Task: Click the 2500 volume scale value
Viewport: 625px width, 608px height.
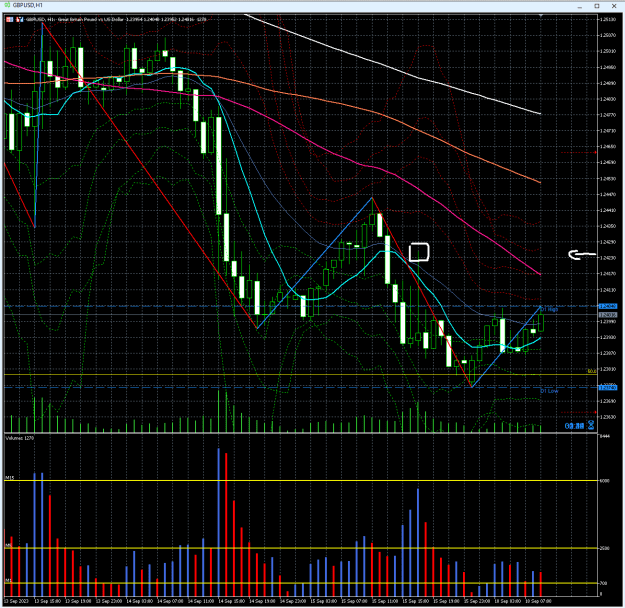Action: tap(605, 548)
